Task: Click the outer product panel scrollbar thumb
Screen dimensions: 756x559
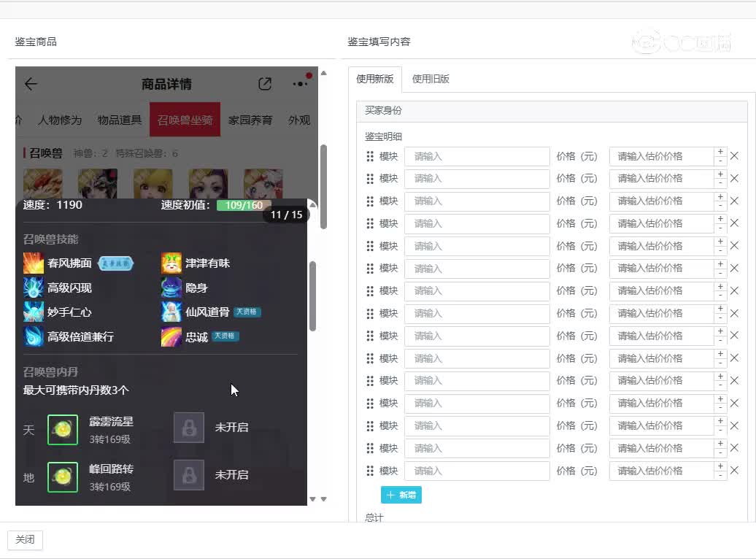Action: pyautogui.click(x=323, y=187)
